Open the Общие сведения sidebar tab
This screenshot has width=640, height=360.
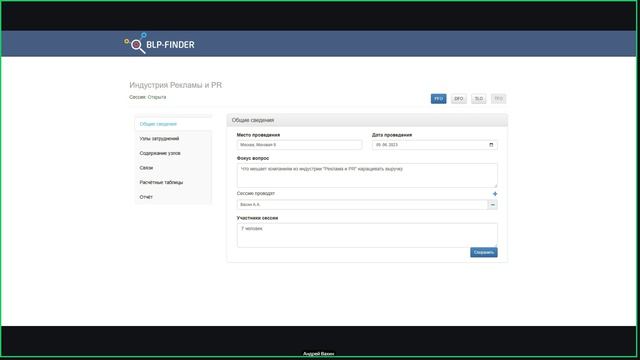coord(173,124)
